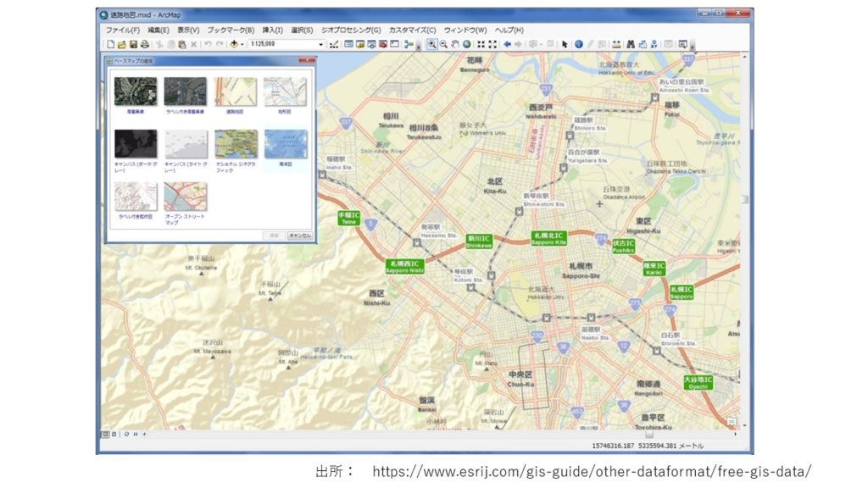Click the Fixed Zoom In arrows icon
The image size is (868, 488).
[481, 44]
